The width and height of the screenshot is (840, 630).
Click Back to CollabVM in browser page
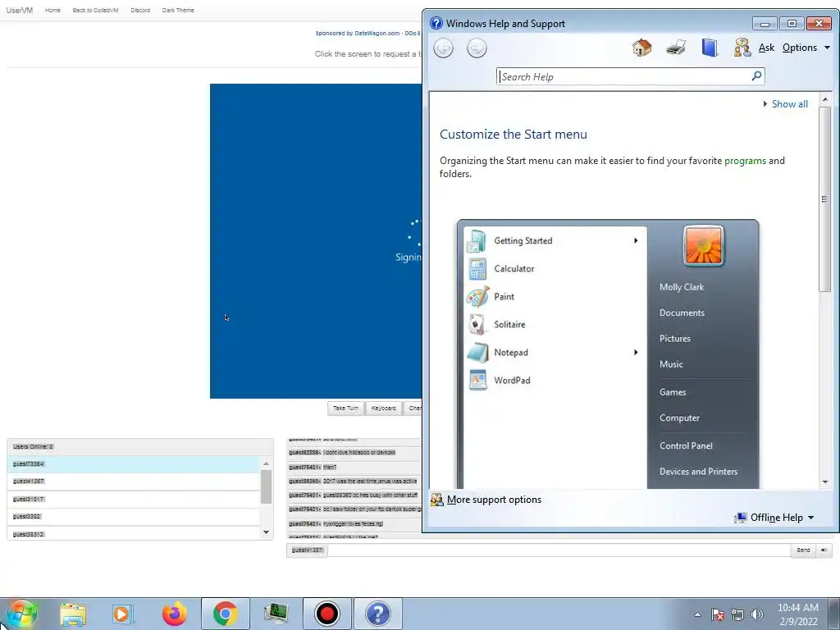pos(95,10)
